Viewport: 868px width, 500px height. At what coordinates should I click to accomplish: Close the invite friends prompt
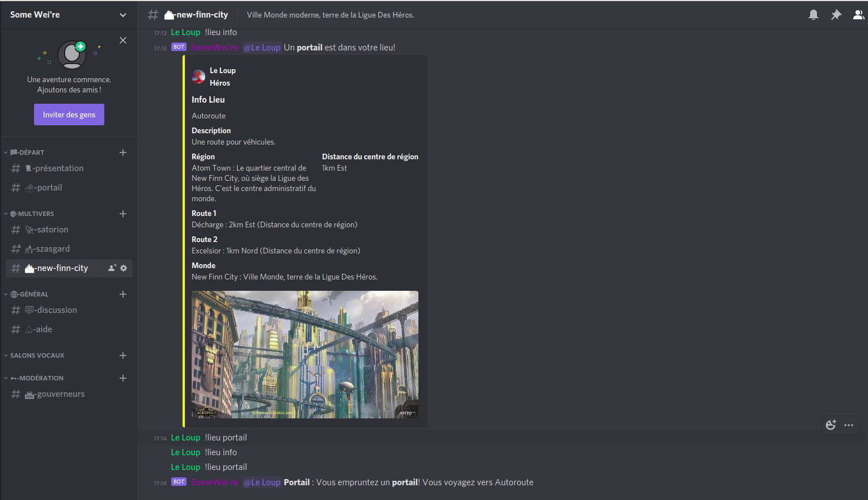(x=123, y=40)
